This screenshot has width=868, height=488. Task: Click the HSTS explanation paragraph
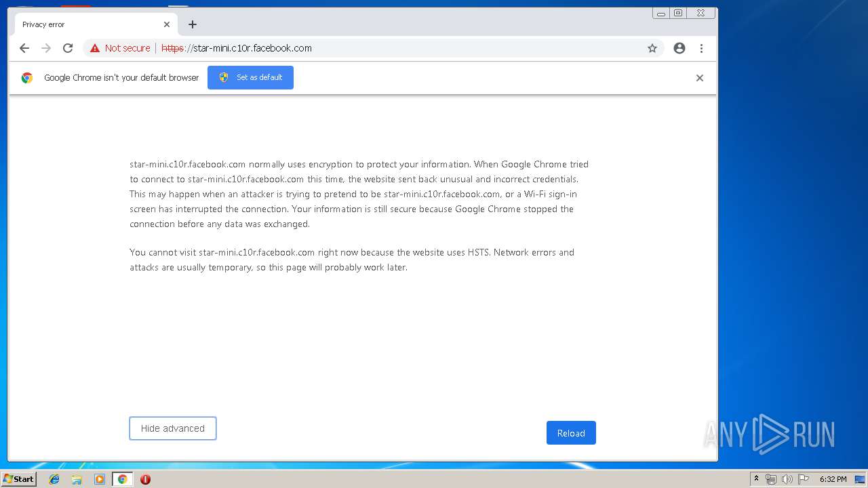pyautogui.click(x=352, y=260)
